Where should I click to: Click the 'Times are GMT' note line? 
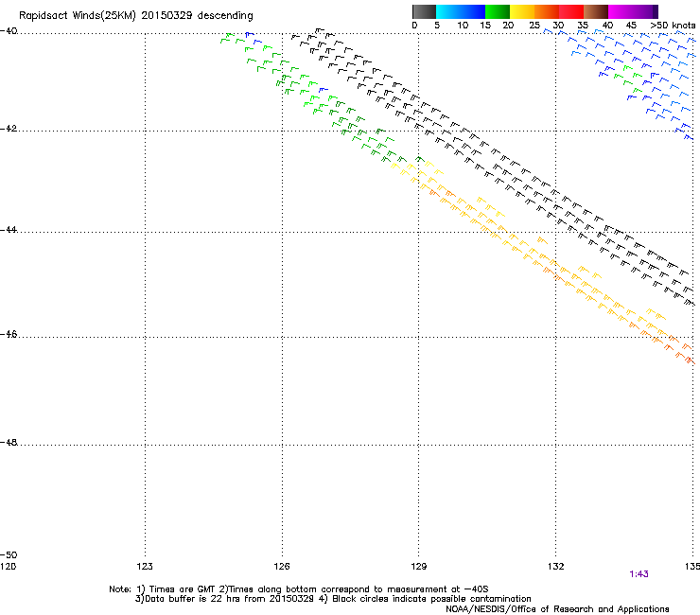click(x=299, y=589)
